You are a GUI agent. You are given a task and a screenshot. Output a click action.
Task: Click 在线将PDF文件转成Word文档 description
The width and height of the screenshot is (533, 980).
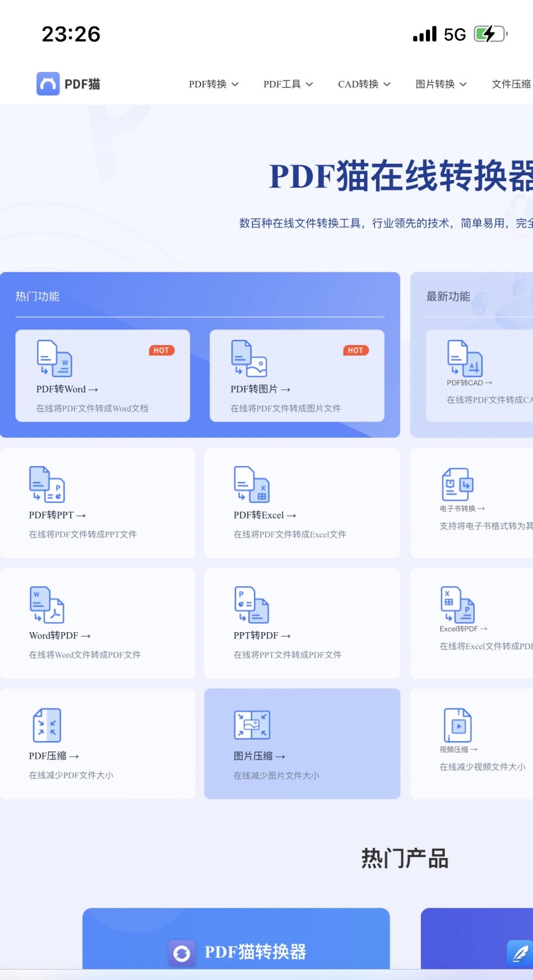pyautogui.click(x=92, y=408)
